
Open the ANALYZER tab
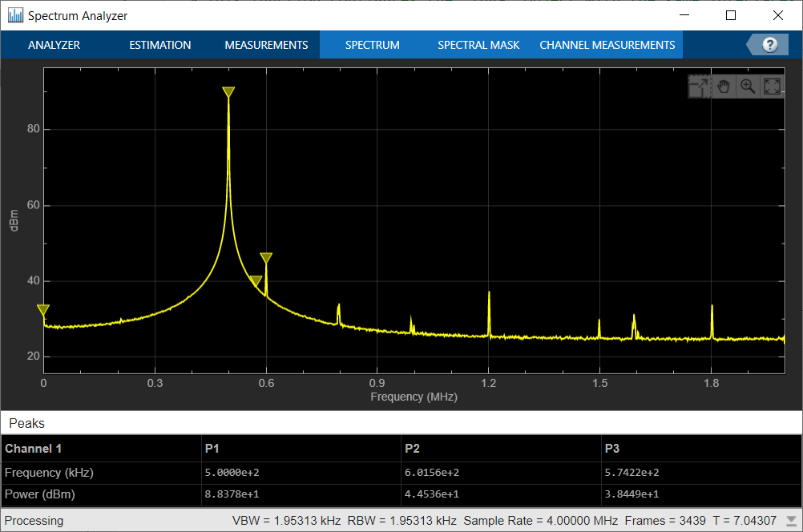point(54,45)
